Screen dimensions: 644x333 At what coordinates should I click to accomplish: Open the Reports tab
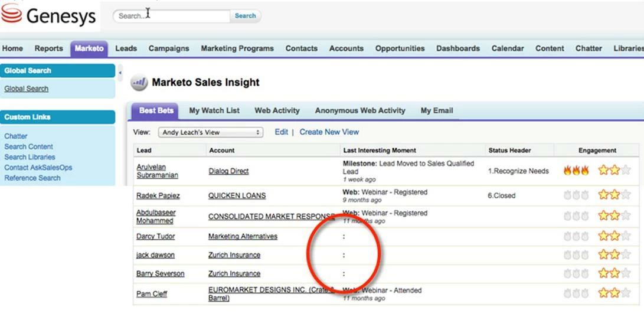tap(48, 48)
